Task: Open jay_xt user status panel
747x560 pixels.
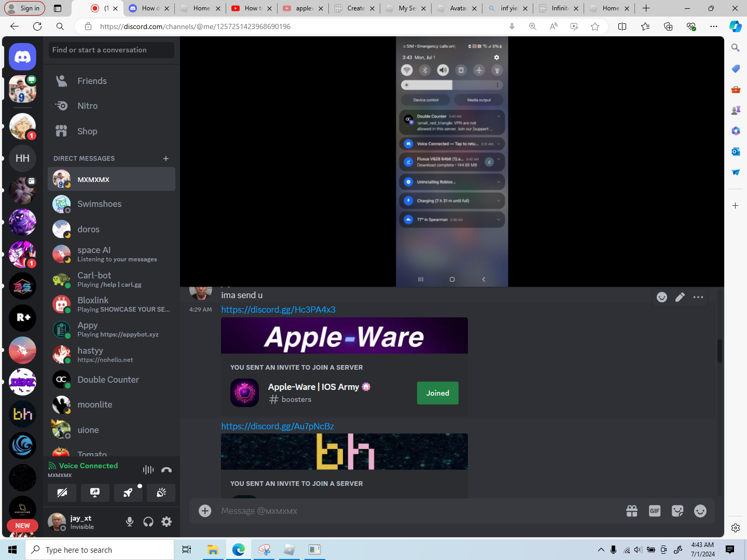Action: tap(83, 522)
